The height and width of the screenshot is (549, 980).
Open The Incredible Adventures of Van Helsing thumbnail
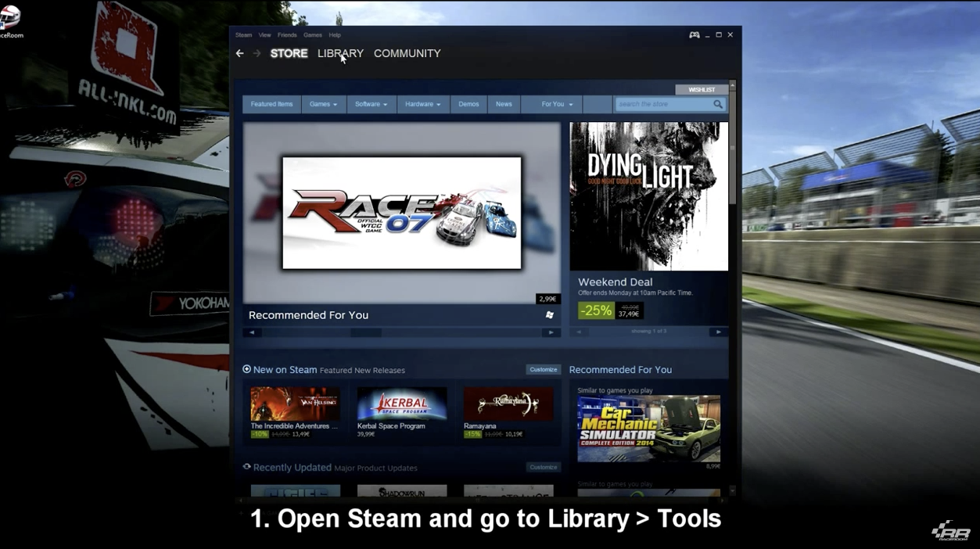coord(295,404)
